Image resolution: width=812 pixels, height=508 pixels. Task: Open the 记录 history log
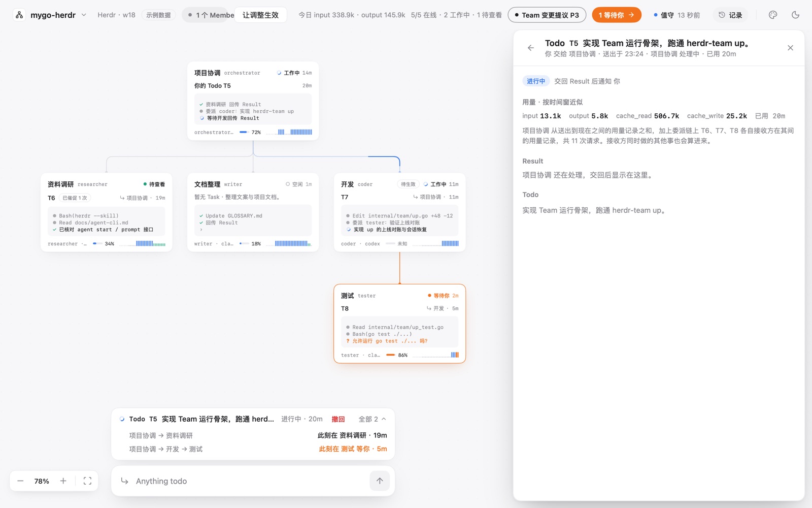point(730,15)
